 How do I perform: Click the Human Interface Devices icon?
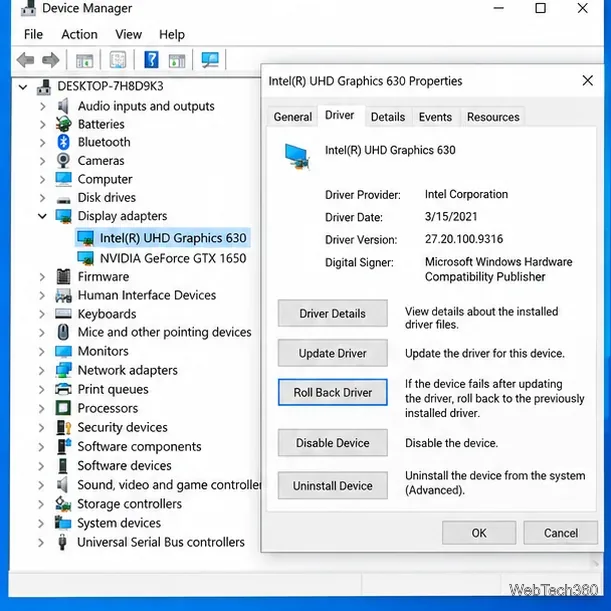coord(64,295)
